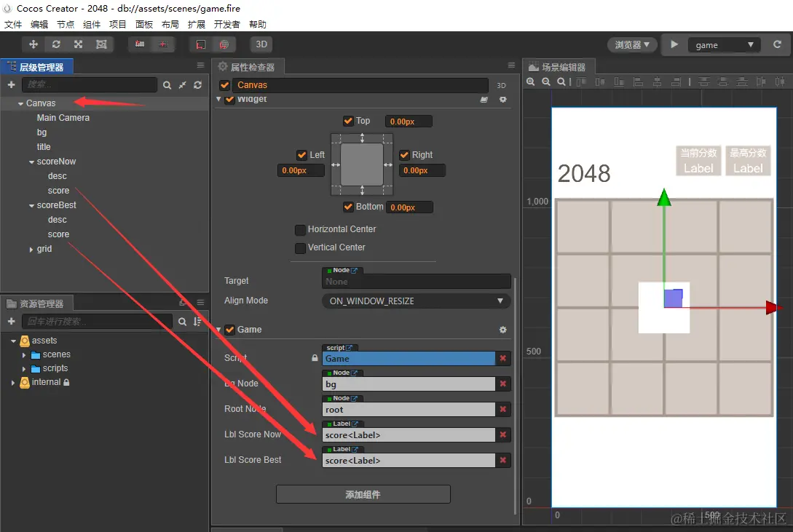The image size is (793, 532).
Task: Select the bg node in hierarchy
Action: coord(42,132)
